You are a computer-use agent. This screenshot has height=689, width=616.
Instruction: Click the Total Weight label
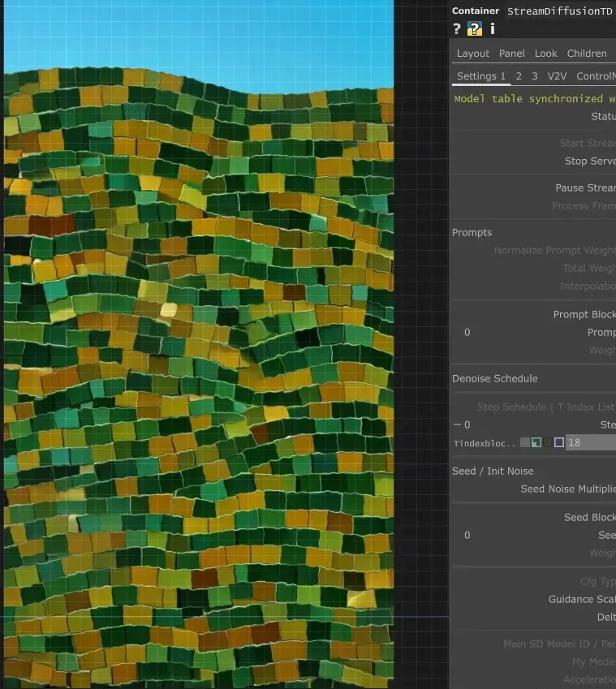click(589, 269)
